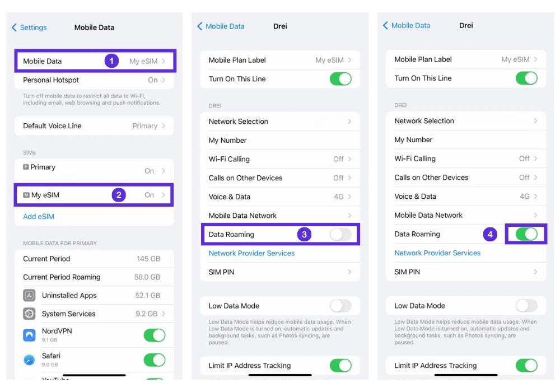Expand the Default Voice Line option
The image size is (560, 392).
point(94,126)
